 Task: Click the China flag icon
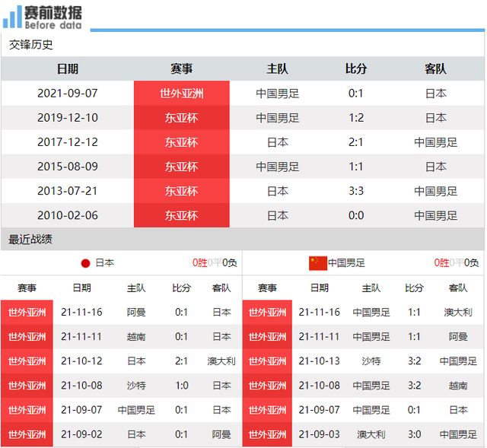318,263
